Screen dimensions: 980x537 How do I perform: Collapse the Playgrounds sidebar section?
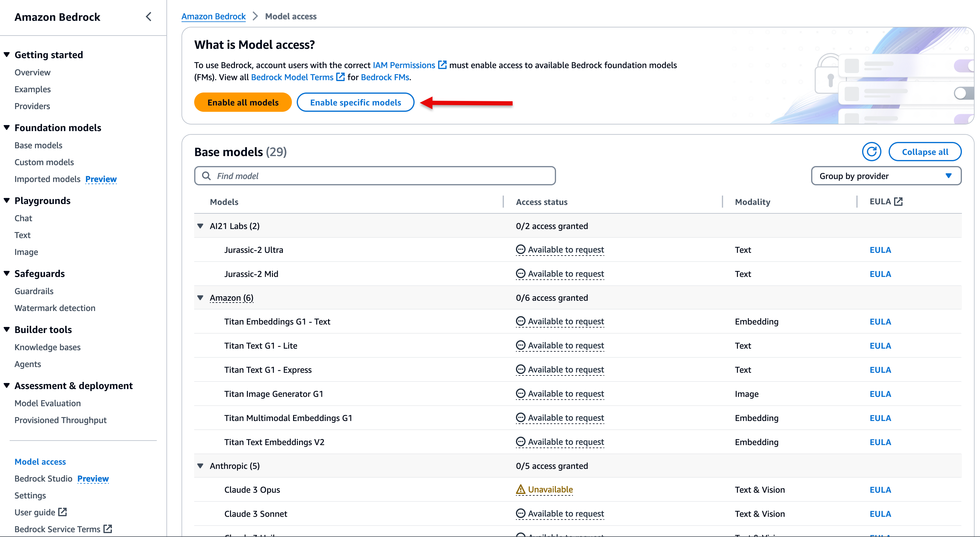tap(7, 200)
